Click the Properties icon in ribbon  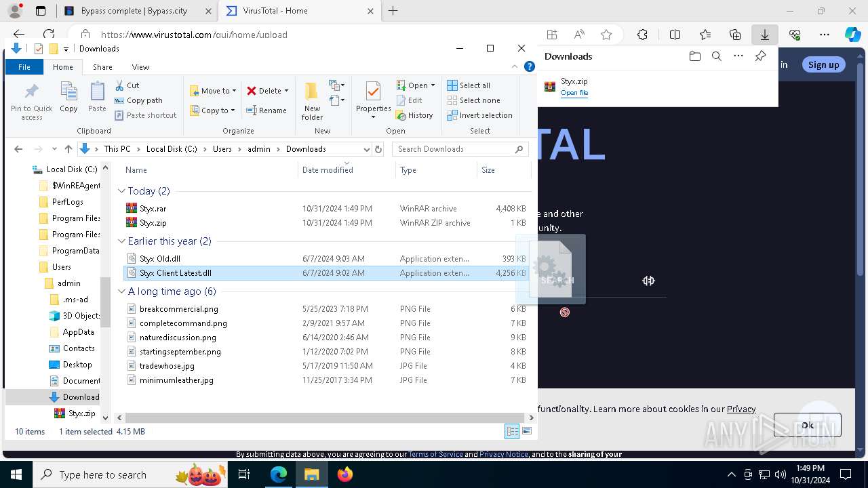(x=373, y=92)
